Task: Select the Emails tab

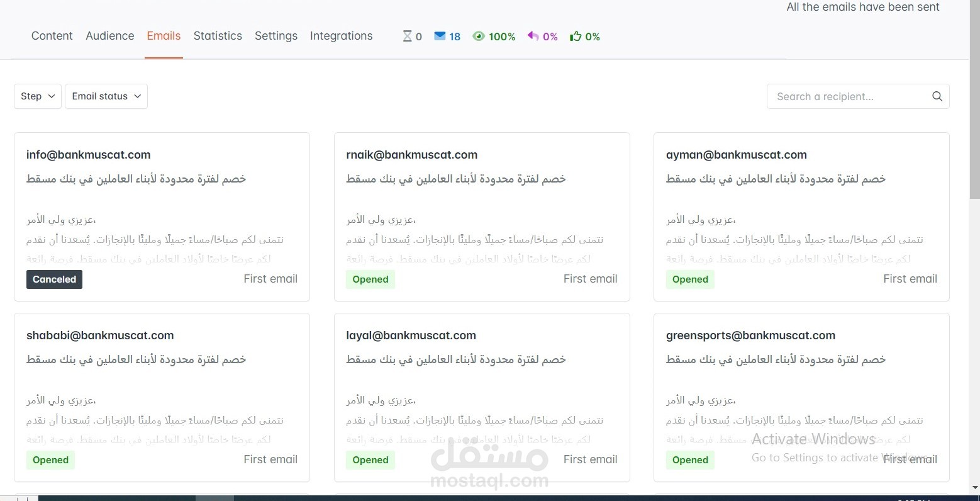Action: click(164, 36)
